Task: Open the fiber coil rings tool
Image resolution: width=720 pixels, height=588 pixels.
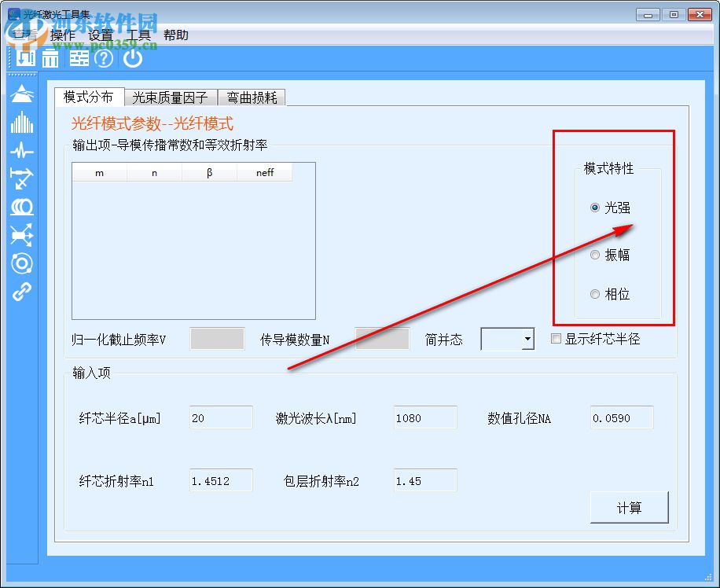Action: tap(21, 208)
